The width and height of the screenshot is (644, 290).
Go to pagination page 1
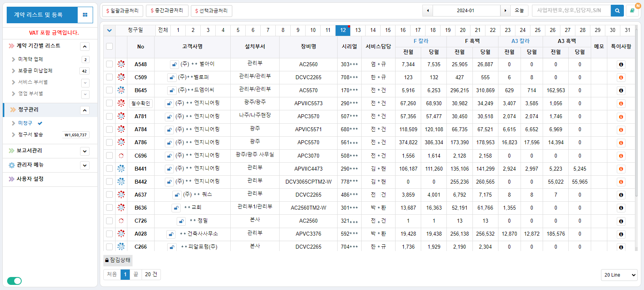point(125,274)
